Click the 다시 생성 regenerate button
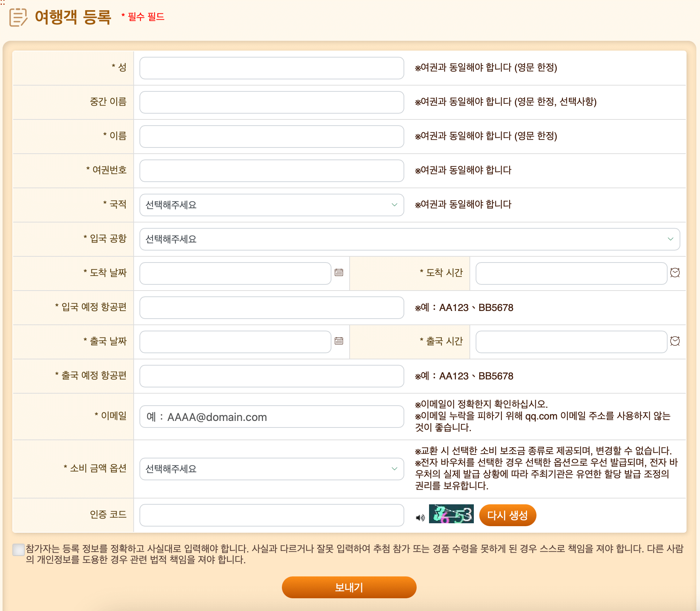Image resolution: width=700 pixels, height=611 pixels. [508, 515]
